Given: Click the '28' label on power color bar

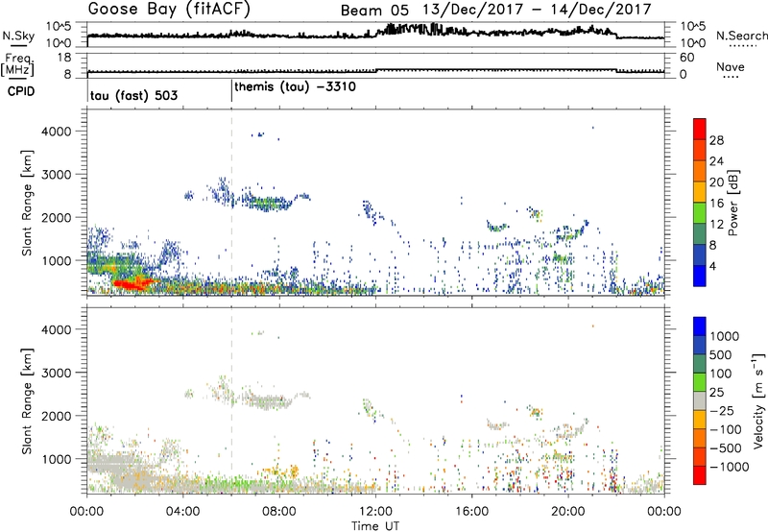Looking at the screenshot, I should 716,140.
